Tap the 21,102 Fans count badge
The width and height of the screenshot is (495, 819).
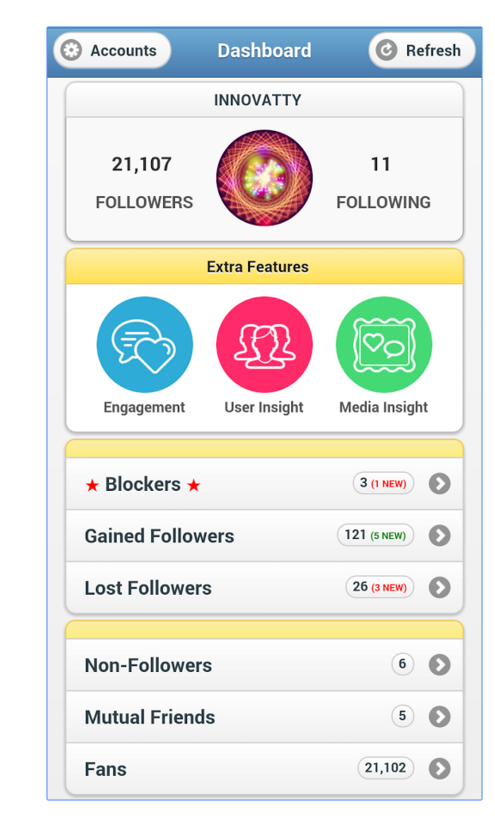385,768
